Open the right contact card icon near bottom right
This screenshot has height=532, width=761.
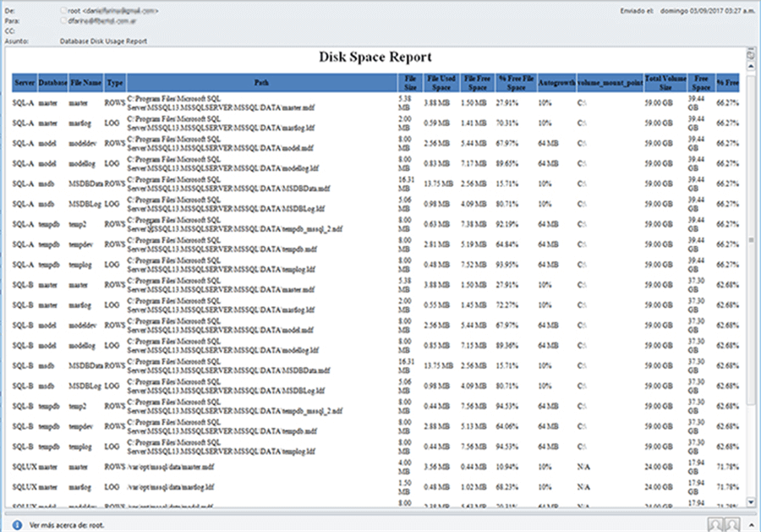point(732,525)
